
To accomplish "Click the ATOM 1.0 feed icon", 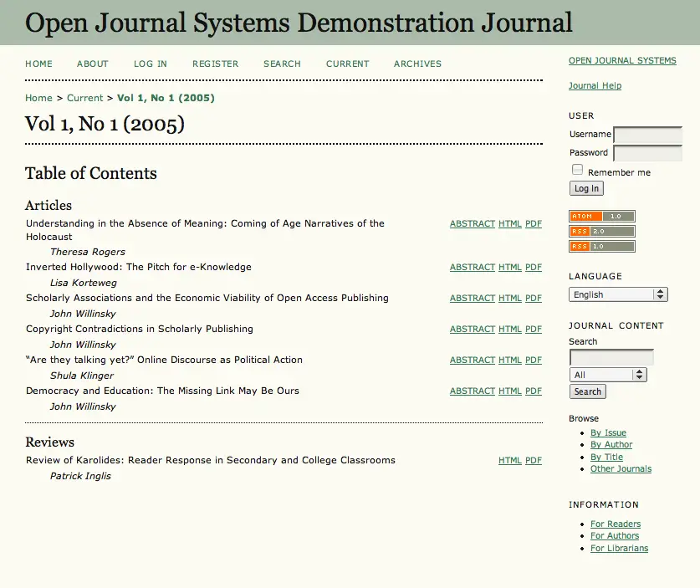I will coord(601,217).
